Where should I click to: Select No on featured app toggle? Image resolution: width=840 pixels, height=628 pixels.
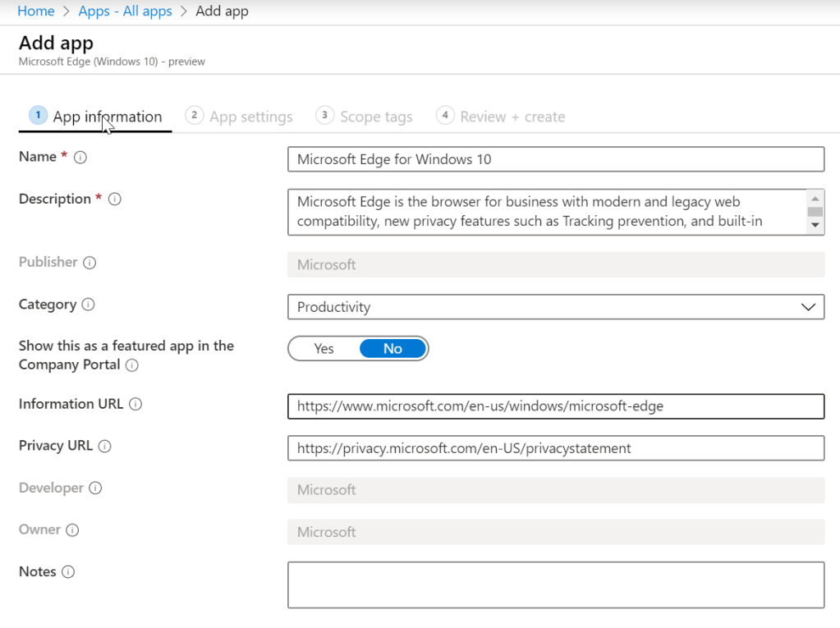pyautogui.click(x=392, y=349)
